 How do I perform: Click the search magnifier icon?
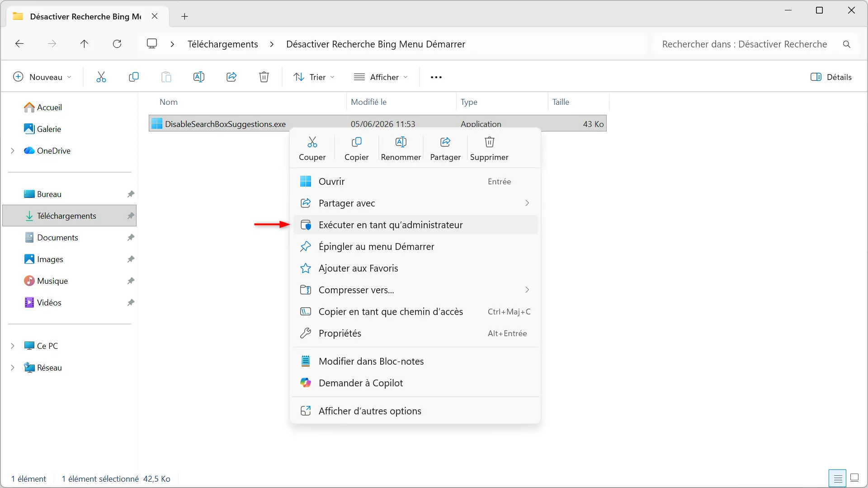847,44
